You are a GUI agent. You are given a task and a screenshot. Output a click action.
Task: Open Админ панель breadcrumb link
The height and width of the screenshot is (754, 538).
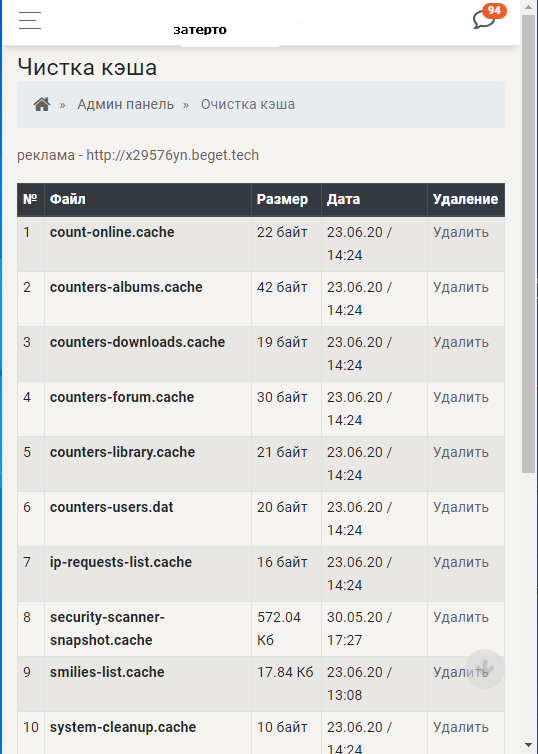[x=125, y=104]
